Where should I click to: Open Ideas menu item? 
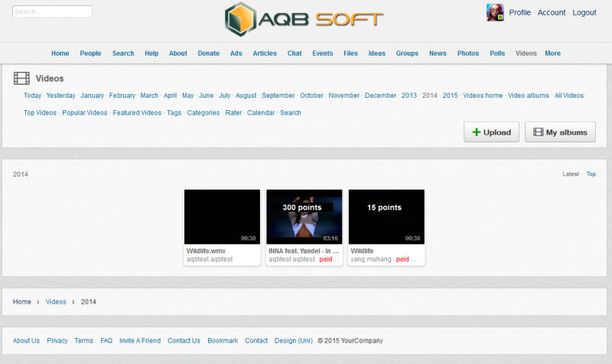click(x=376, y=54)
